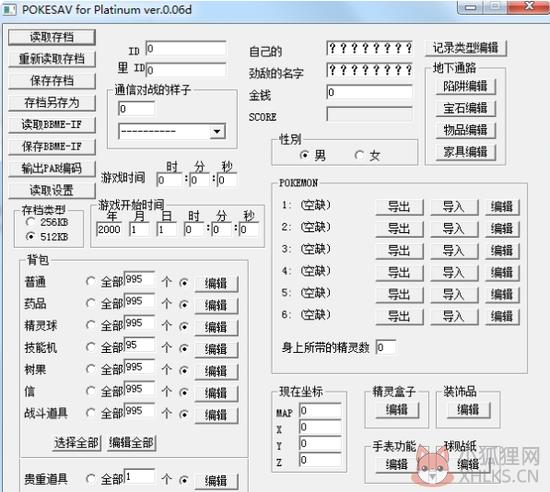Select the 个 radio for 贵重道具

click(183, 480)
